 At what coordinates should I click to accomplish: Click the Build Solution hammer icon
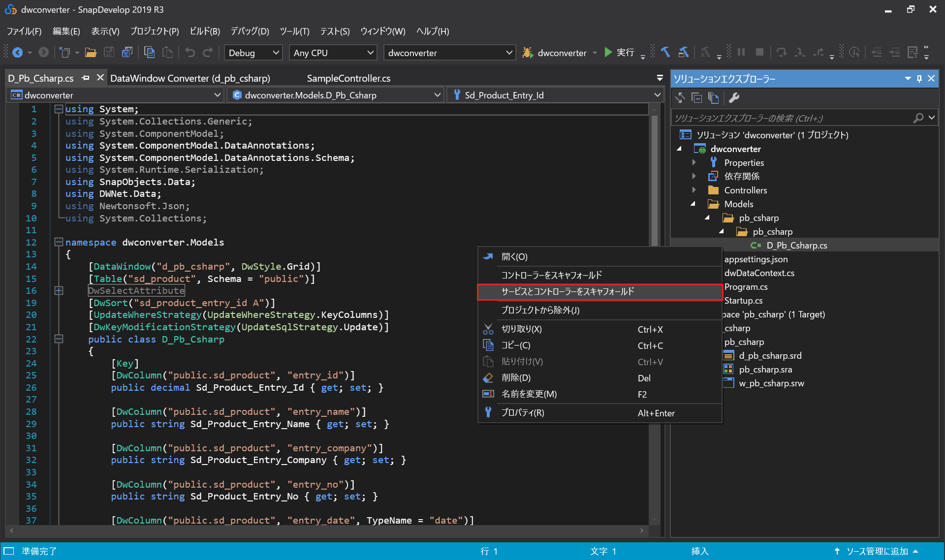pyautogui.click(x=665, y=53)
